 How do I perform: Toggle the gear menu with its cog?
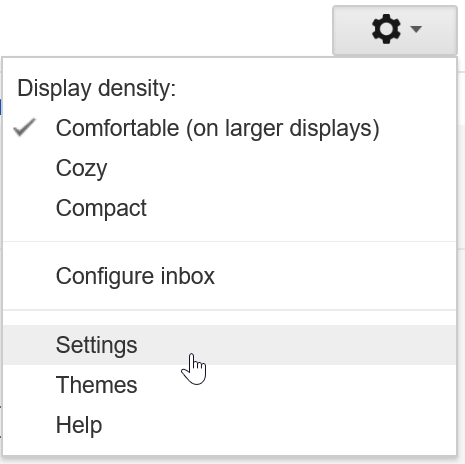386,29
